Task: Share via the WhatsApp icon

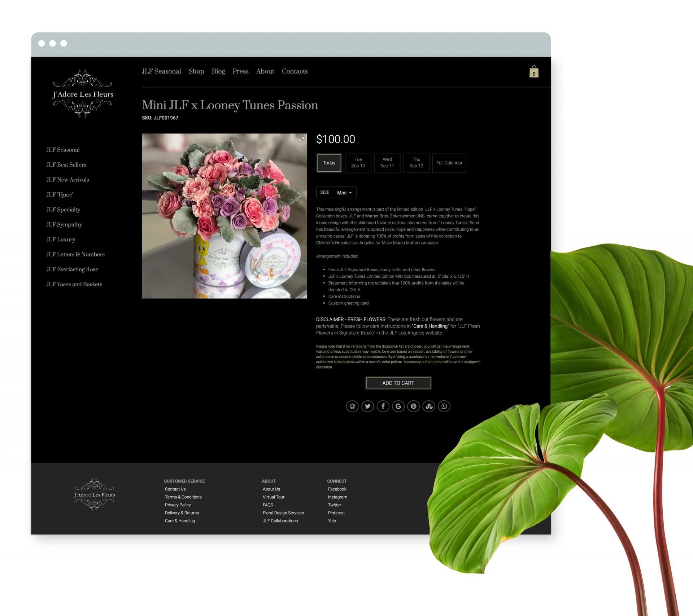Action: (x=444, y=406)
